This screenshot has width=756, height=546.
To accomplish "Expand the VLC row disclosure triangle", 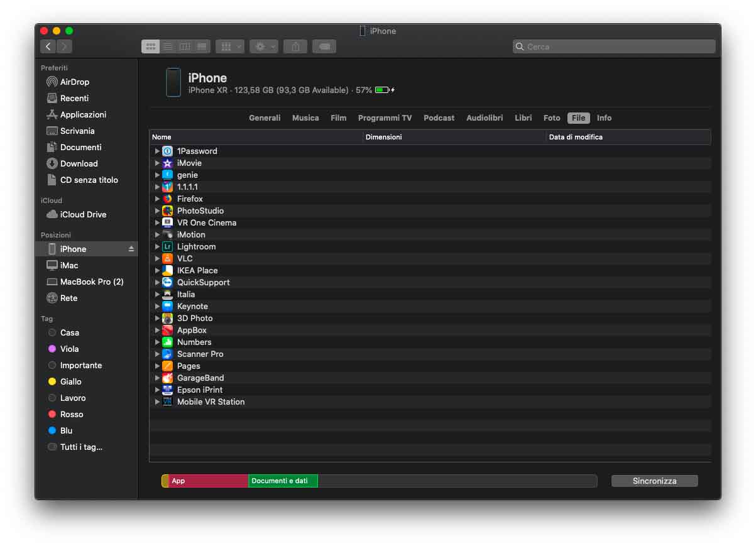I will 157,258.
